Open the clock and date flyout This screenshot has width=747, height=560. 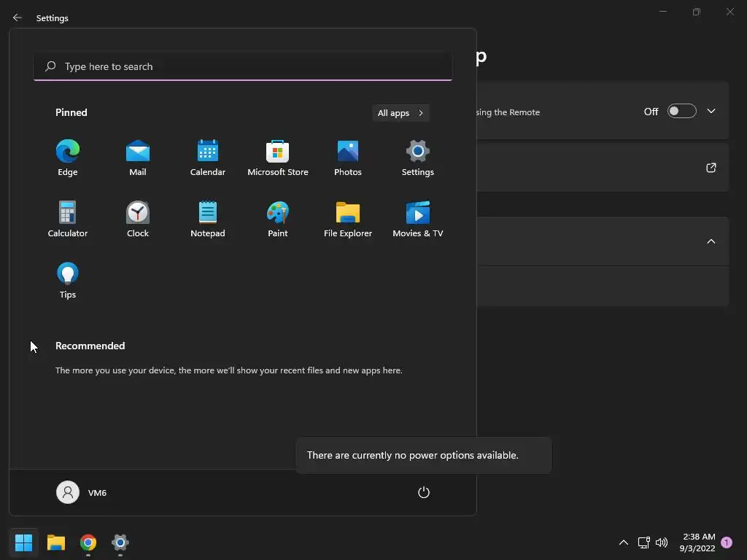point(697,542)
